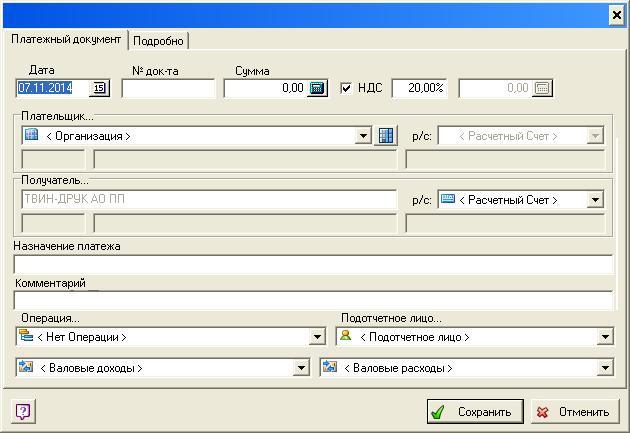The image size is (630, 433).
Task: Expand the Подотчетное лицо dropdown
Action: [604, 338]
